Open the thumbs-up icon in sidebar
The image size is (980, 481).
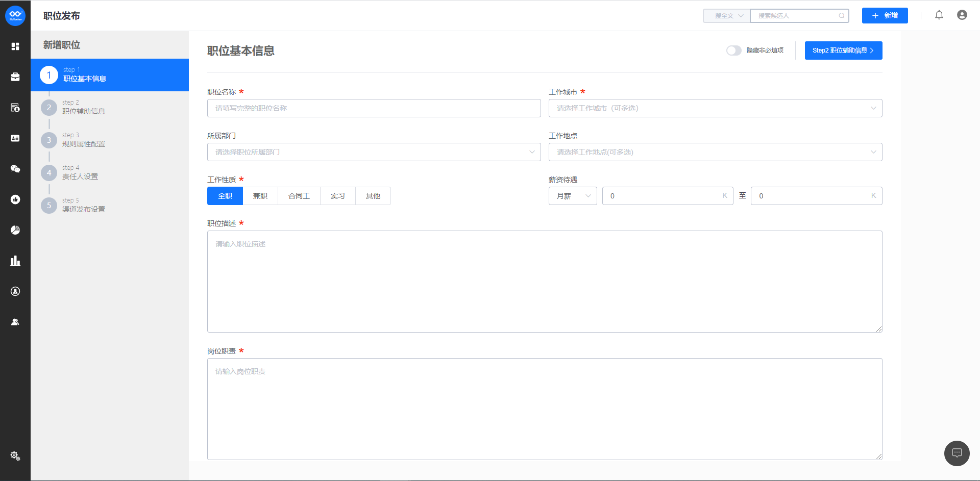[15, 199]
